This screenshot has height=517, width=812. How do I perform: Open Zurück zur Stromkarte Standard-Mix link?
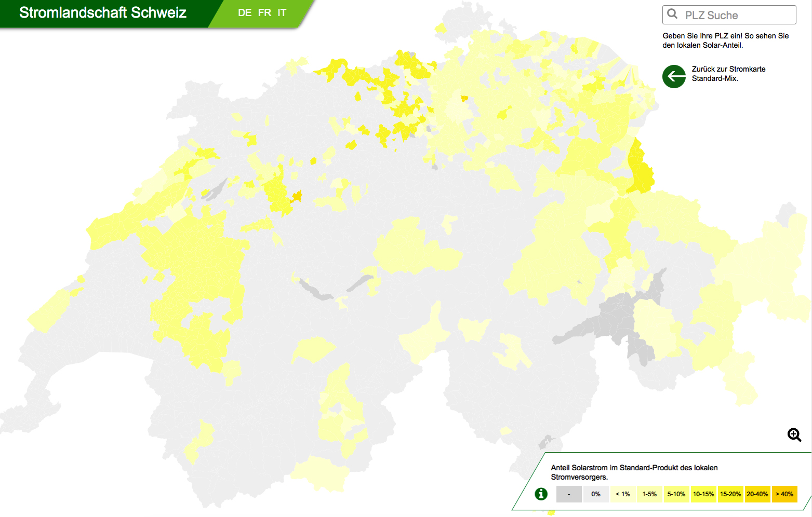tap(728, 74)
